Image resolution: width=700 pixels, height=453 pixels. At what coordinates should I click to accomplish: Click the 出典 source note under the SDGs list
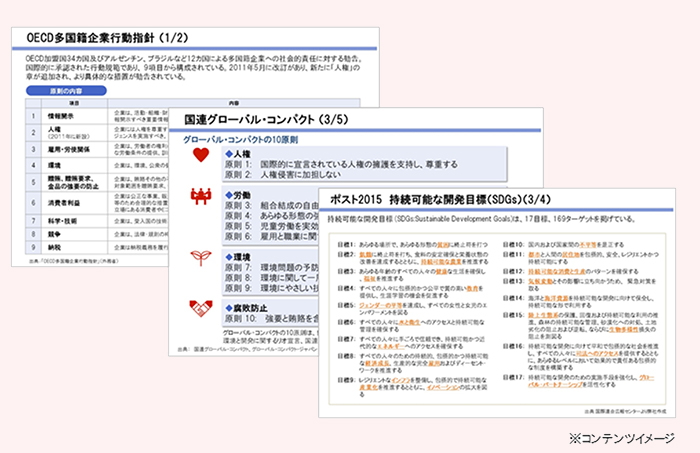625,411
